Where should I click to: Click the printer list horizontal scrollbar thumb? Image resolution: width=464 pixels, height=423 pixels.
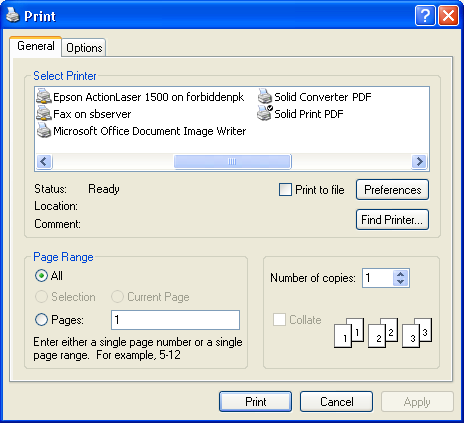(233, 162)
